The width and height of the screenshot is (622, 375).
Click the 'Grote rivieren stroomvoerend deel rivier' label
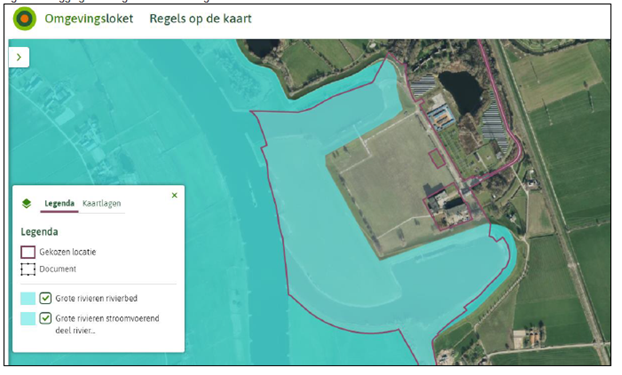[107, 324]
